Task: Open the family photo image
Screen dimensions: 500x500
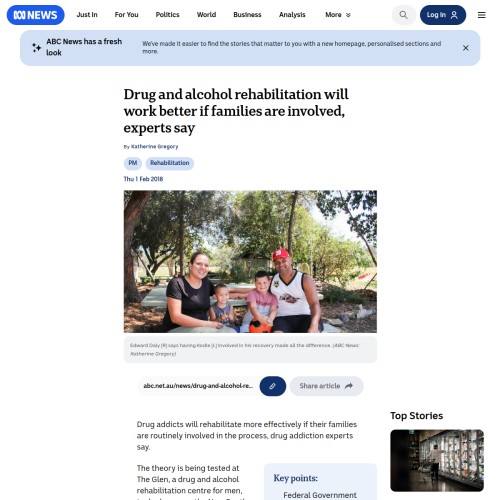Action: [x=250, y=261]
